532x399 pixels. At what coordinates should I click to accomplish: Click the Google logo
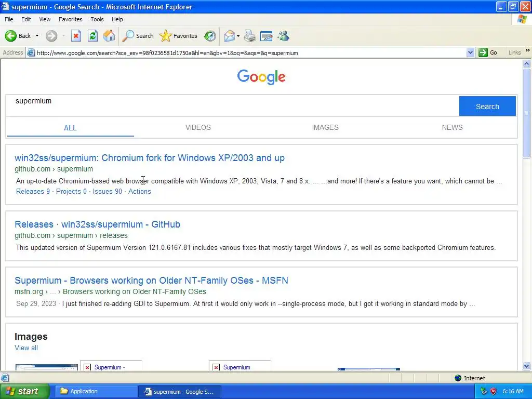pyautogui.click(x=261, y=77)
